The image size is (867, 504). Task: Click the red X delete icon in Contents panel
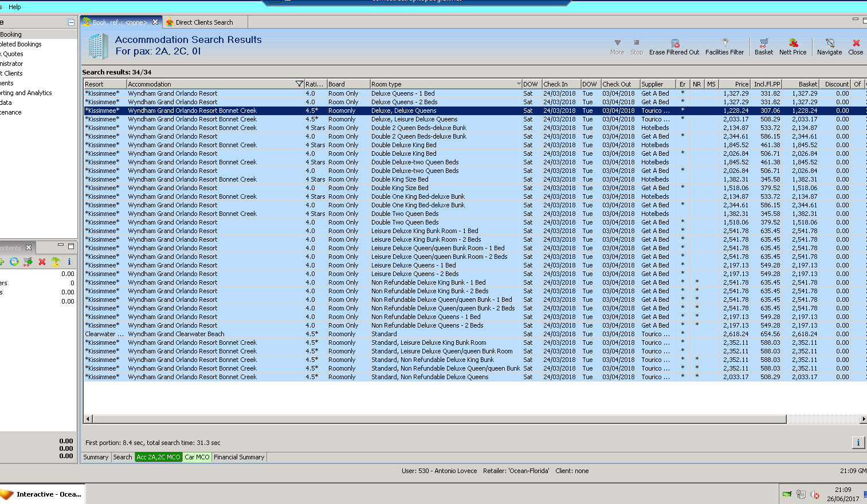[x=42, y=262]
